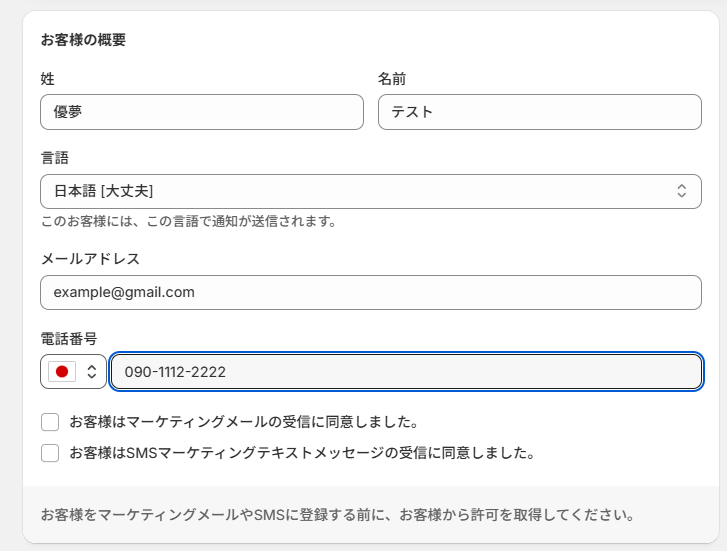Click the footer note about obtaining customer permission
727x551 pixels.
click(x=337, y=516)
